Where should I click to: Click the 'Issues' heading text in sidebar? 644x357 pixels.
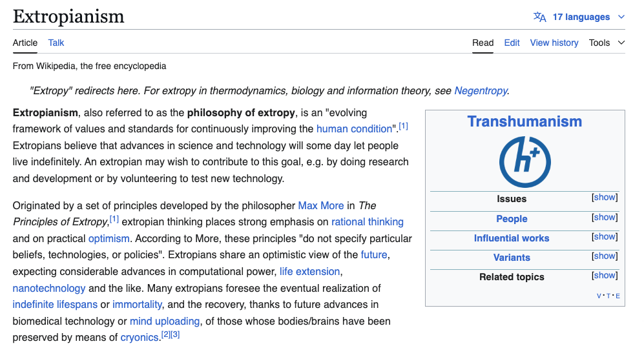click(x=512, y=199)
